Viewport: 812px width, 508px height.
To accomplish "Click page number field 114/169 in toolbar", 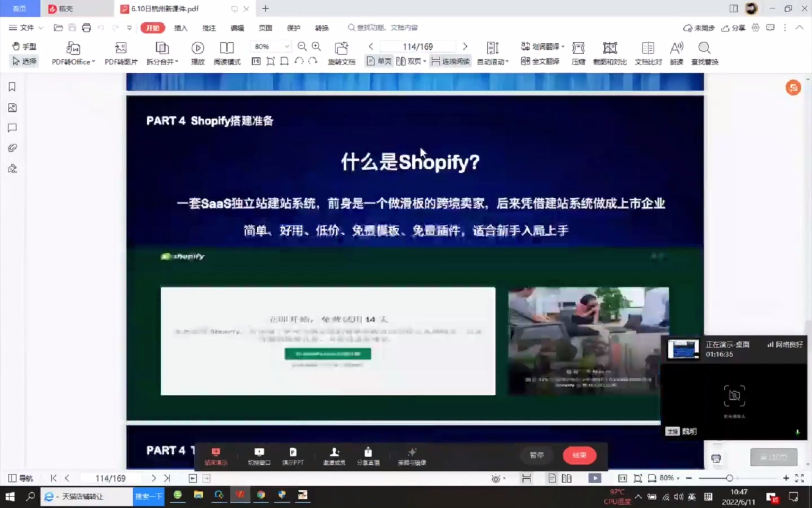I will 418,47.
